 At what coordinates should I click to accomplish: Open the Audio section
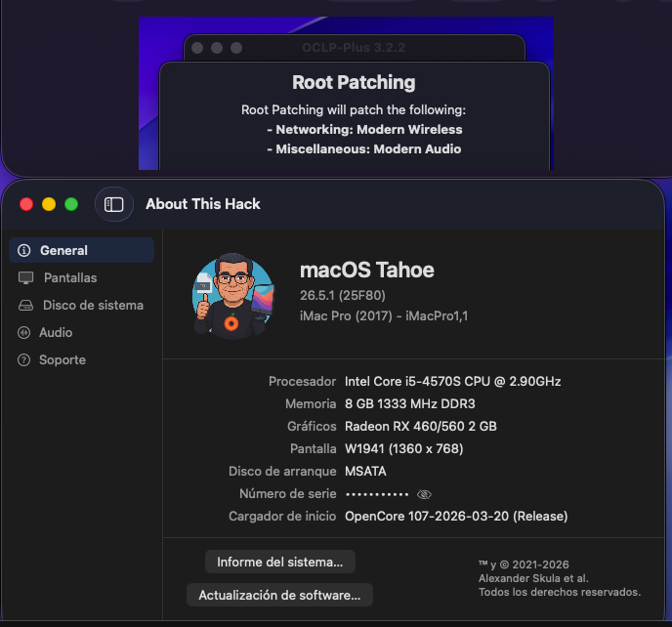click(81, 333)
